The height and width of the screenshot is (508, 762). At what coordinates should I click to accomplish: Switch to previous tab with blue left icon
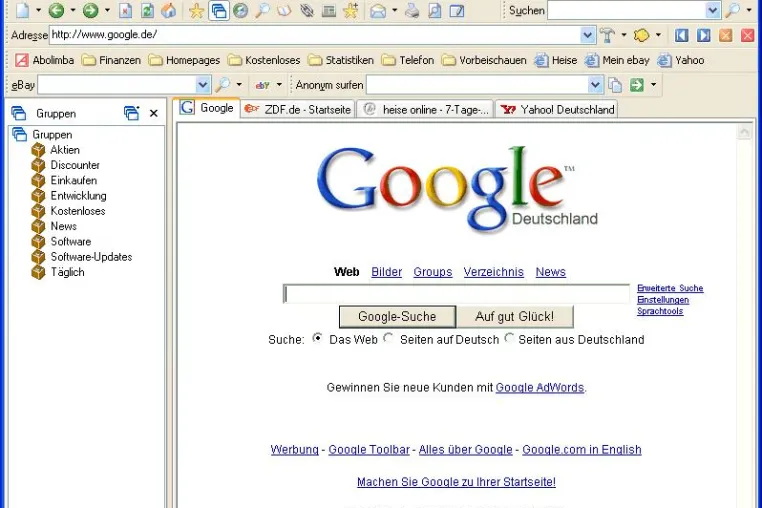coord(681,35)
